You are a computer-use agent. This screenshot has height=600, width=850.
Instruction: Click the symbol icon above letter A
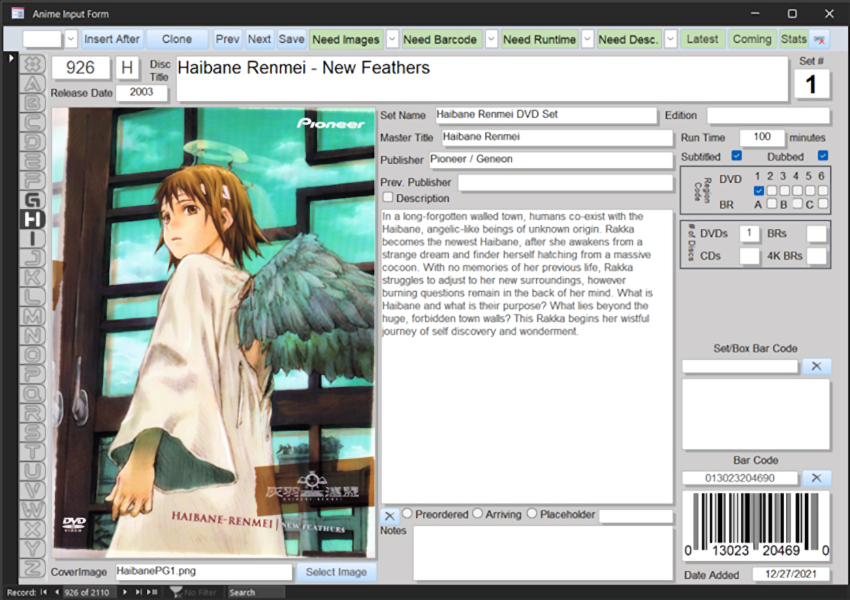(x=33, y=64)
